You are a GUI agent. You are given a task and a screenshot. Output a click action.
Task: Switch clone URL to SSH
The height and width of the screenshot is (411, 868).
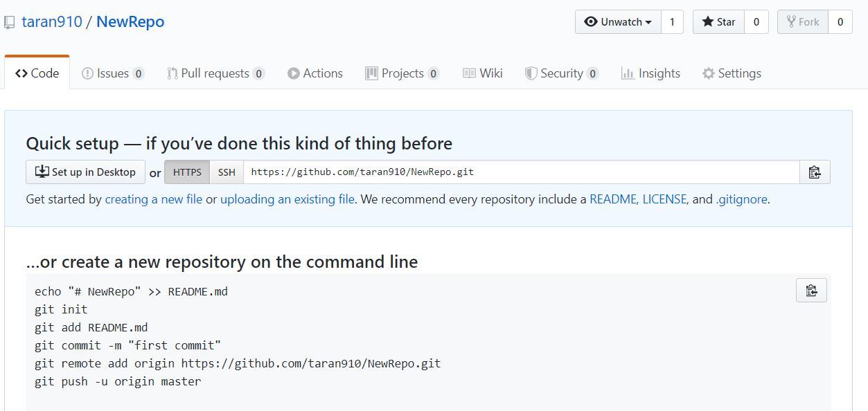[x=227, y=172]
